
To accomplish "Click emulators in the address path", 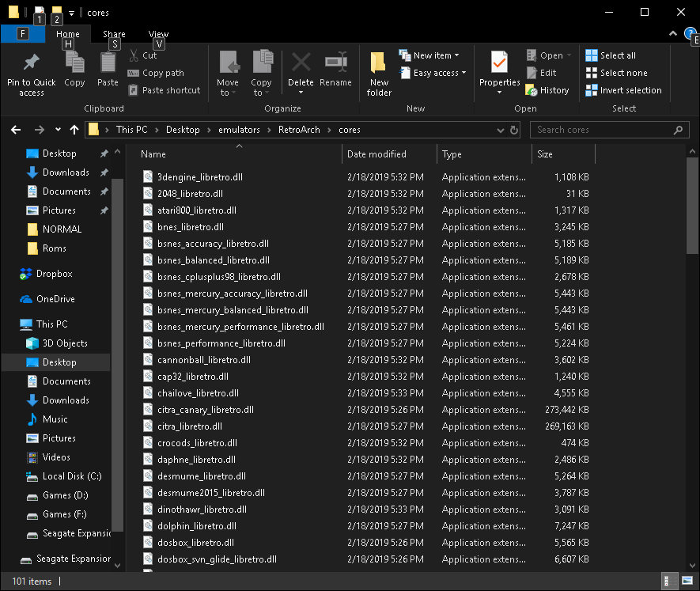I will coord(239,130).
